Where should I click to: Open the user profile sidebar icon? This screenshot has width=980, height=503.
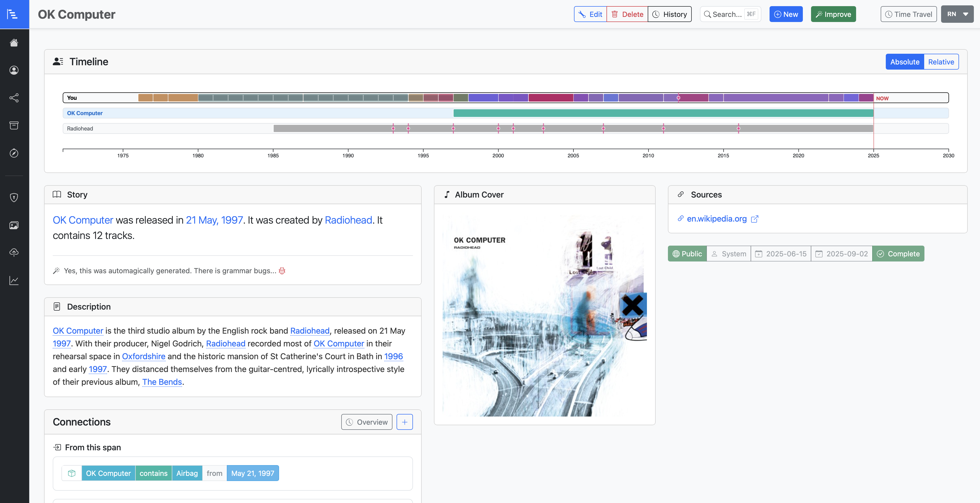[14, 70]
